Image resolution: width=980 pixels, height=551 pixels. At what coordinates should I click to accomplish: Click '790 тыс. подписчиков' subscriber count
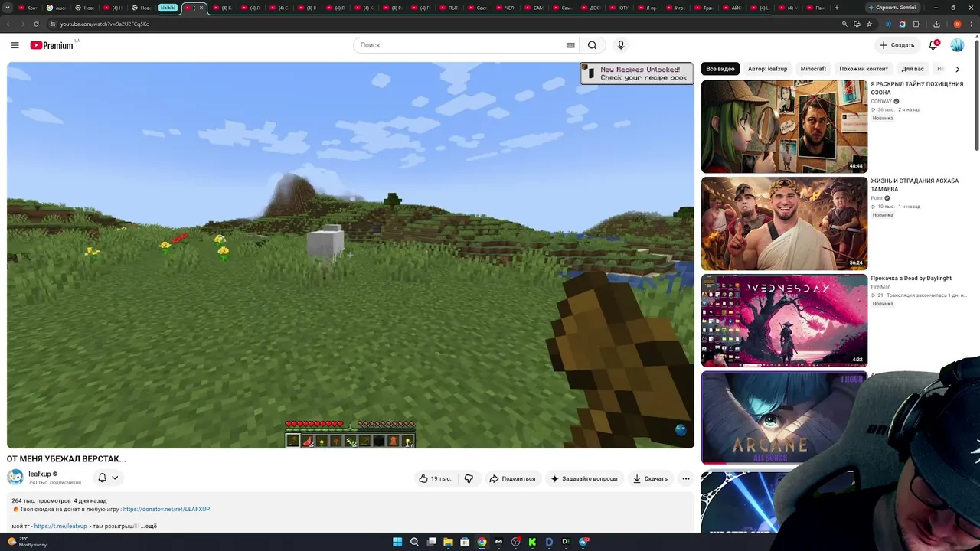coord(54,483)
